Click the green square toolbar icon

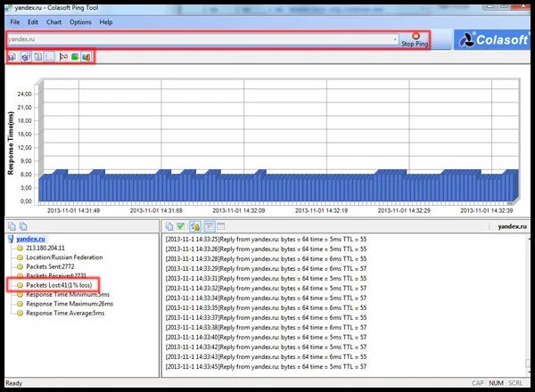tap(75, 57)
